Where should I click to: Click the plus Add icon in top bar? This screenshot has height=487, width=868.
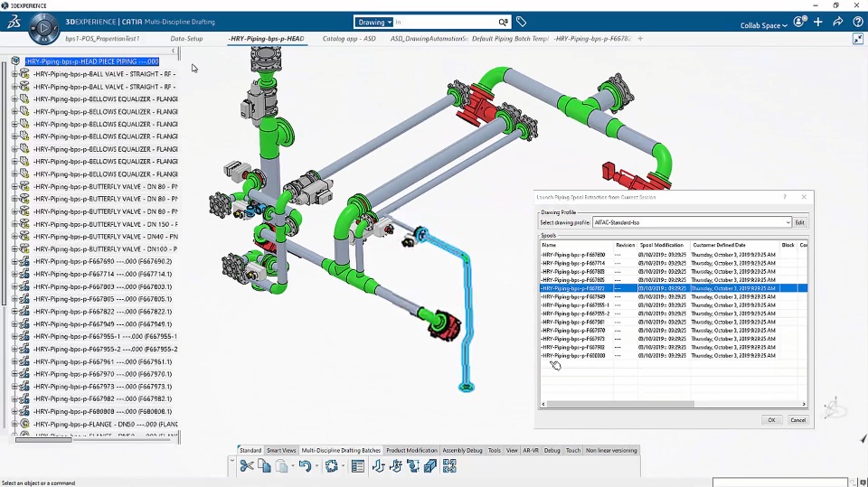point(818,22)
